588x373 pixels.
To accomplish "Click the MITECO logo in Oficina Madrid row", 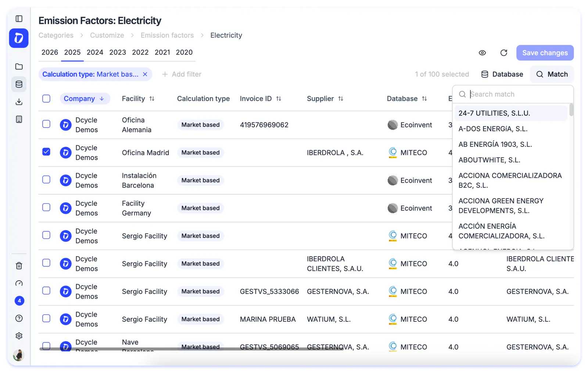I will point(392,153).
